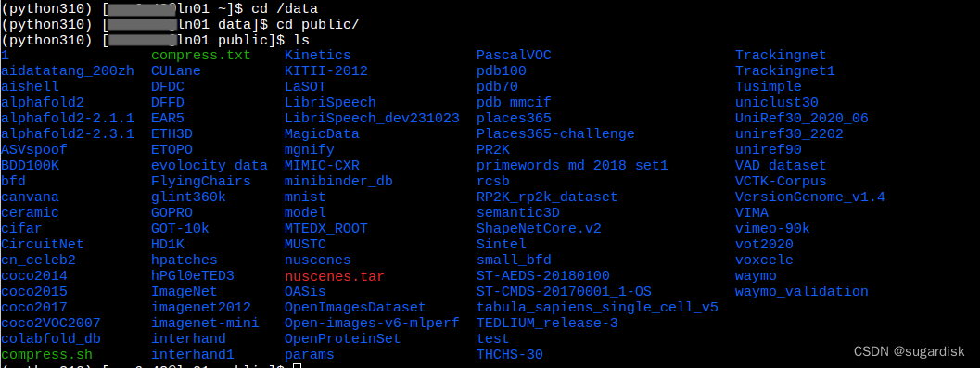Click the Kinetics directory entry
This screenshot has height=368, width=980.
317,56
